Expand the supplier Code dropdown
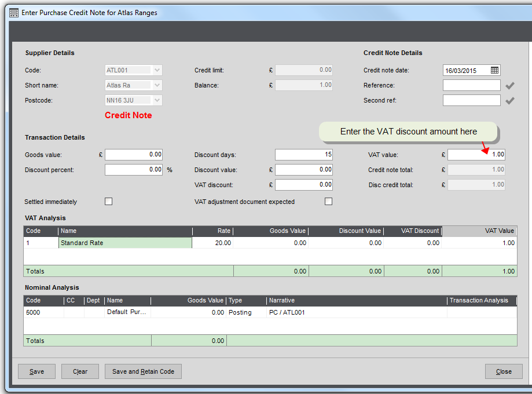Screen dimensions: 532x394 pyautogui.click(x=157, y=70)
